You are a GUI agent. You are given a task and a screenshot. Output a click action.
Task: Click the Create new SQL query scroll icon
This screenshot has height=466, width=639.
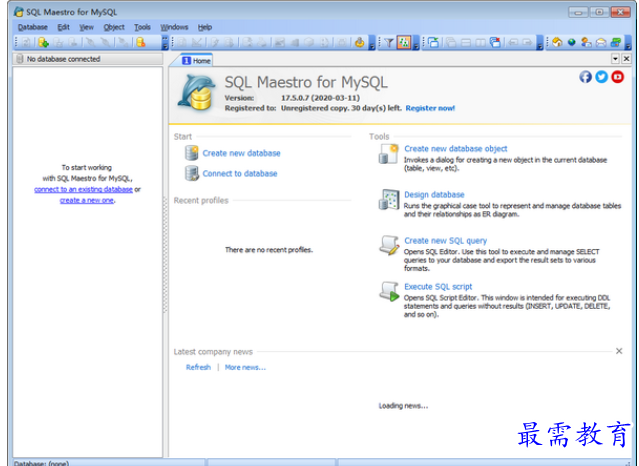tap(389, 245)
